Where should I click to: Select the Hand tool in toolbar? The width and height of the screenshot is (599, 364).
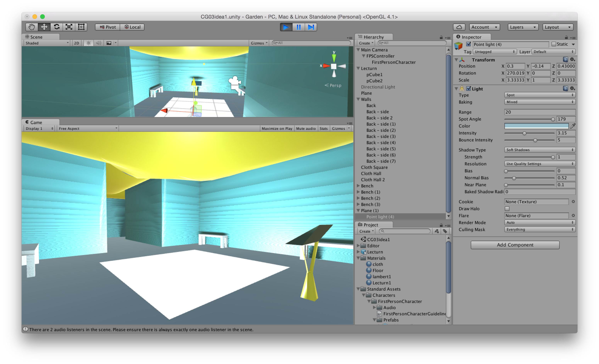click(x=32, y=27)
